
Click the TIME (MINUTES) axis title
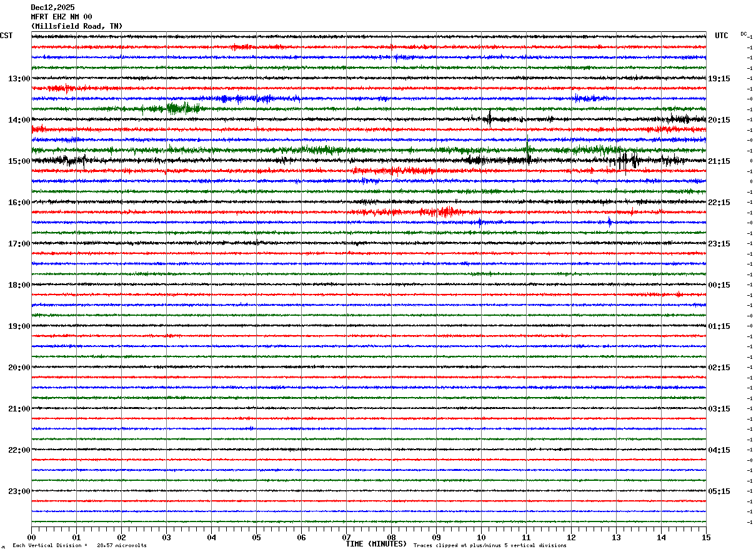376,544
